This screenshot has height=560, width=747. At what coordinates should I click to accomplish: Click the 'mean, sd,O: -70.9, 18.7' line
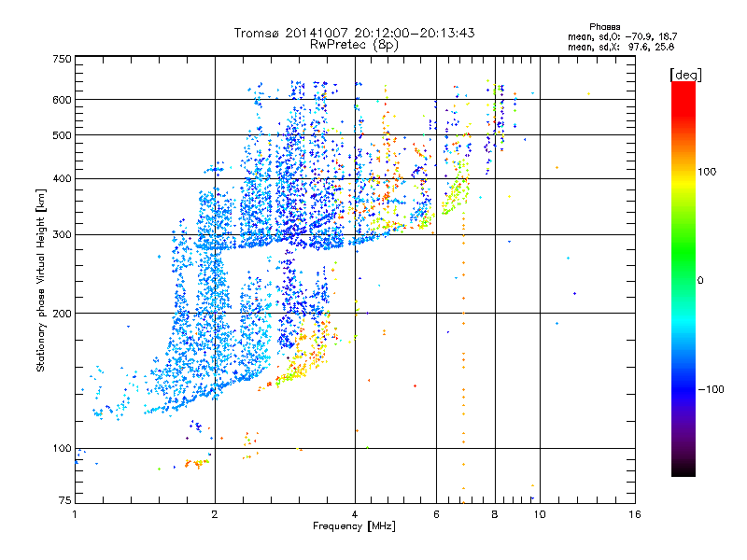[x=622, y=36]
